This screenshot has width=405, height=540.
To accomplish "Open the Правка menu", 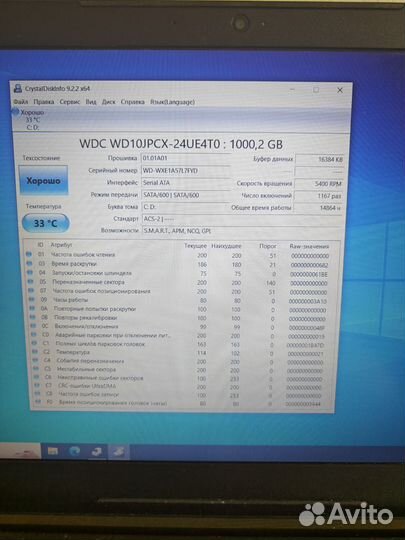I will tap(44, 102).
